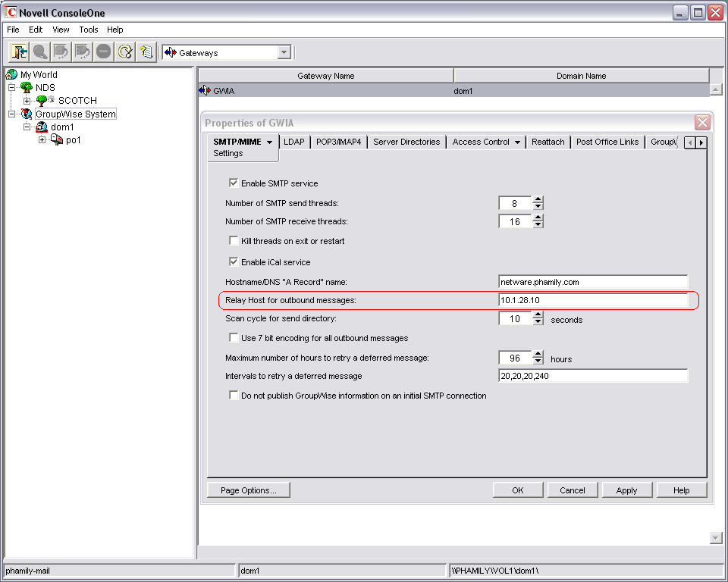Image resolution: width=728 pixels, height=582 pixels.
Task: Click the greyed box-with-arrow toolbar icon
Action: click(x=61, y=52)
